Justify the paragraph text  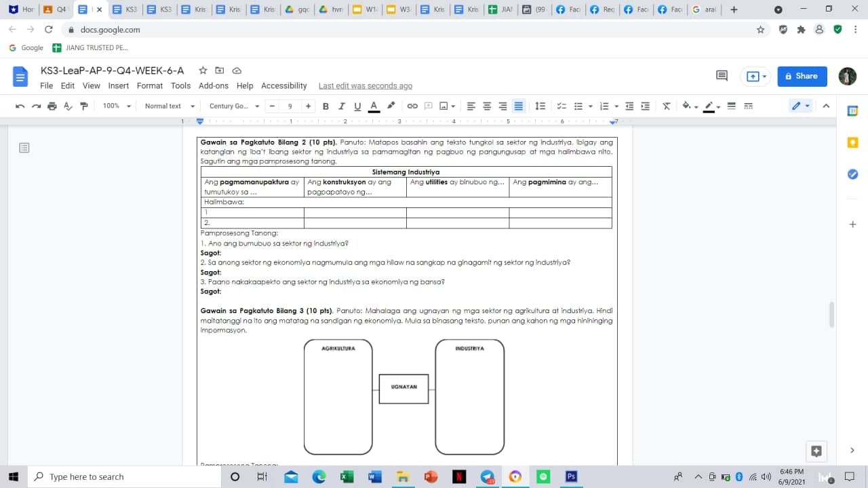point(519,106)
